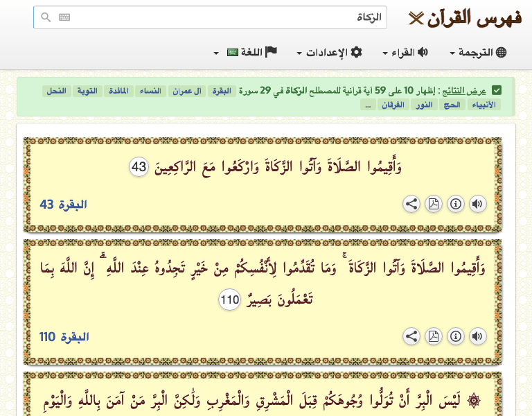This screenshot has height=416, width=532.
Task: Share Al-Baqarah verse 110
Action: 411,336
